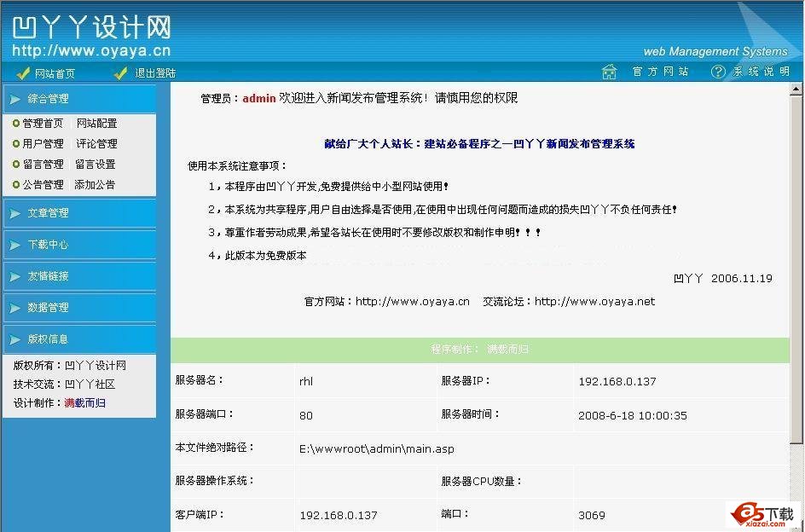The image size is (805, 532).
Task: Open 网站配置 settings page
Action: point(97,124)
